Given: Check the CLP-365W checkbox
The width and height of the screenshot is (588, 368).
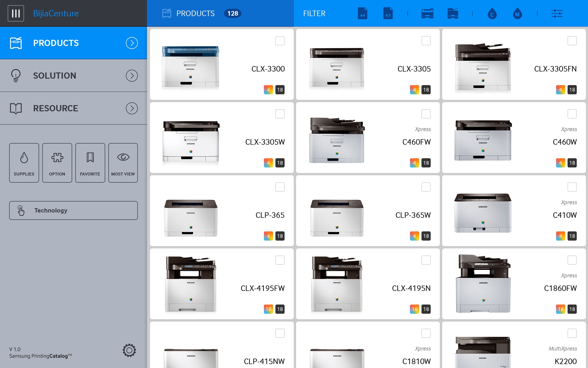Looking at the screenshot, I should [426, 187].
